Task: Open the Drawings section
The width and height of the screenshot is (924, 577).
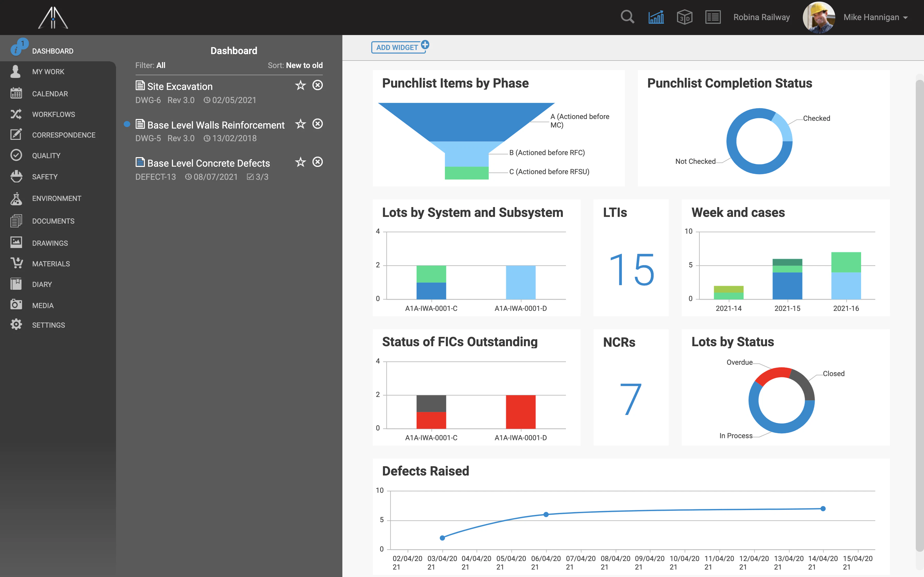Action: pyautogui.click(x=50, y=243)
